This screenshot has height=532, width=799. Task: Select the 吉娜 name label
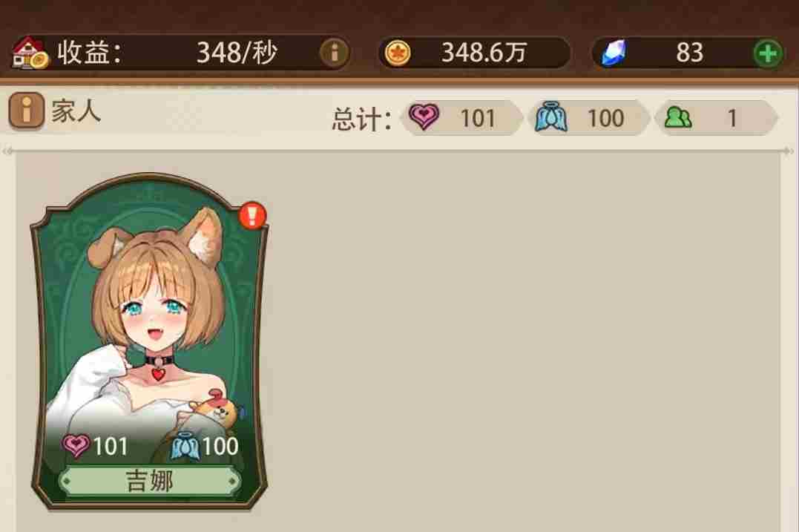pyautogui.click(x=149, y=481)
